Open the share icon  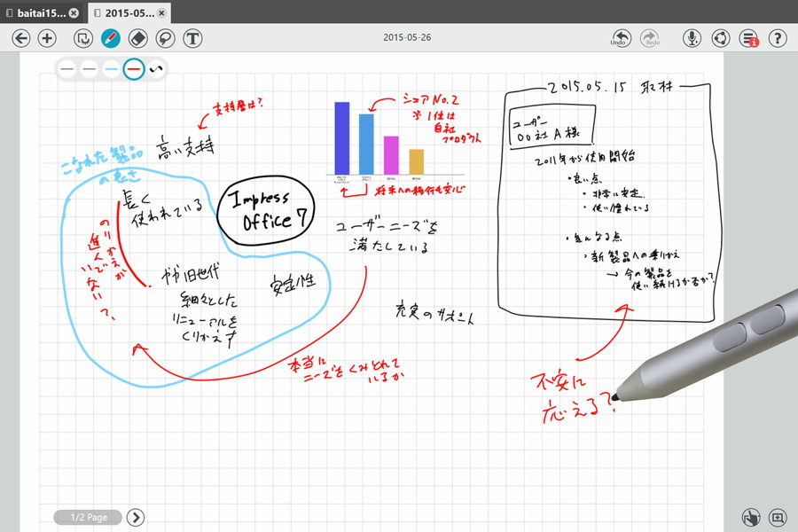pos(721,38)
